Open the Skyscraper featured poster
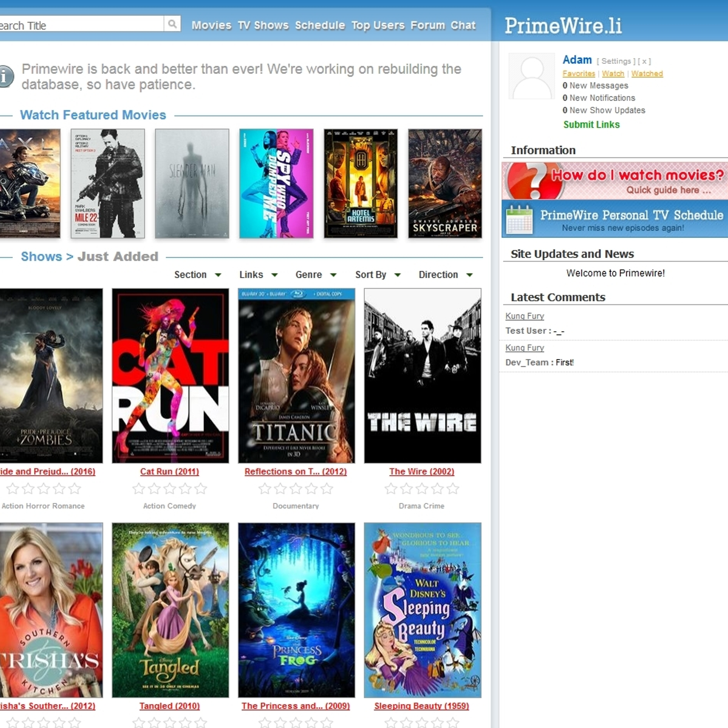 click(x=445, y=183)
